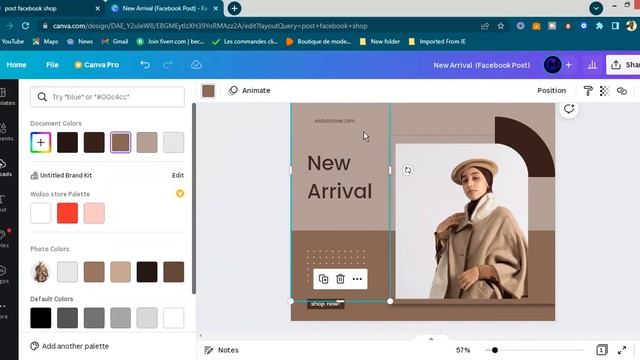Open the three-dot more options on canvas
Screen dimensions: 640x360
(357, 279)
